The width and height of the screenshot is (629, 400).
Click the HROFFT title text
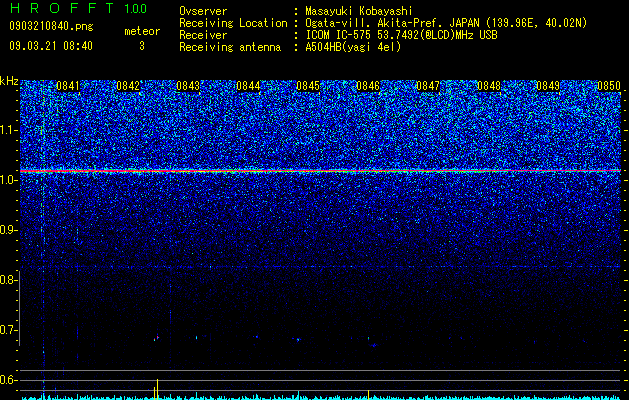62,8
